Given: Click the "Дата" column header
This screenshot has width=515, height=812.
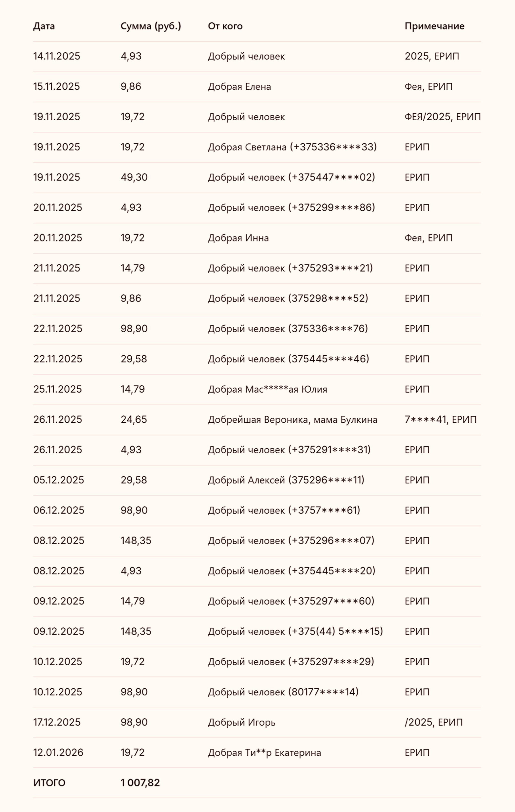Looking at the screenshot, I should tap(44, 26).
